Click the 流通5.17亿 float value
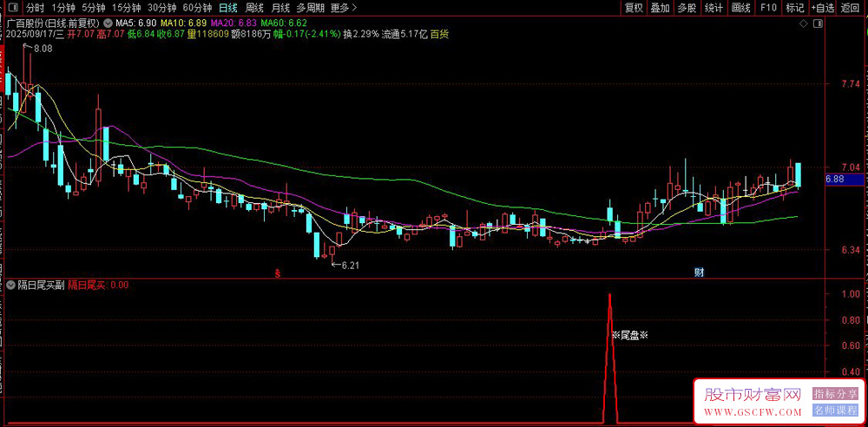The height and width of the screenshot is (427, 868). click(404, 34)
